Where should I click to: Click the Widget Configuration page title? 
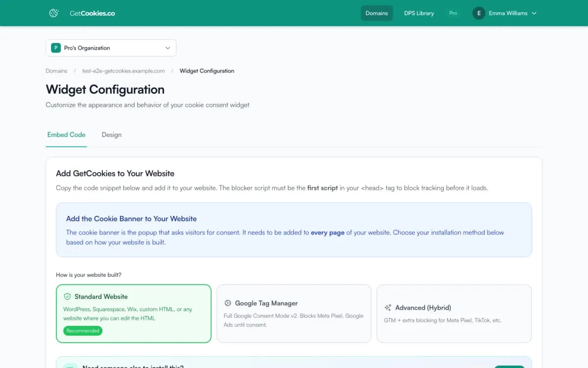pyautogui.click(x=105, y=90)
